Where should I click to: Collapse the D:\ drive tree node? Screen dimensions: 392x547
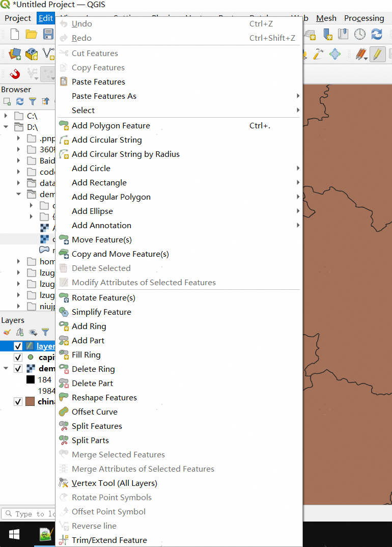6,127
